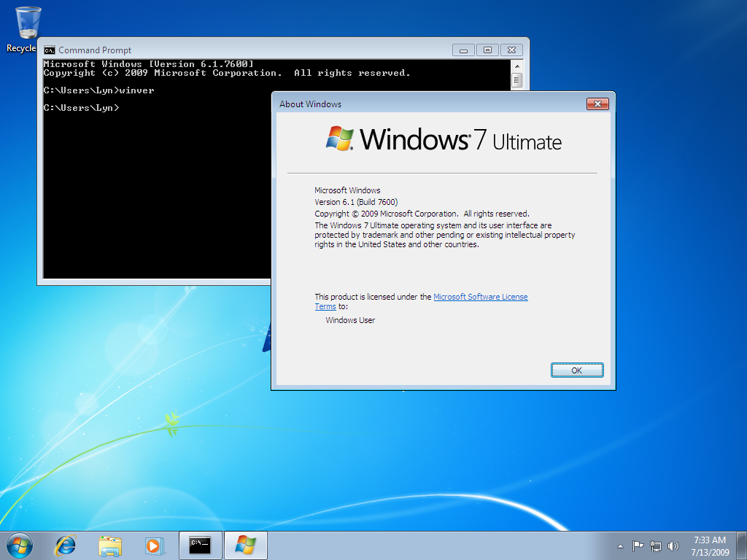This screenshot has height=560, width=747.
Task: Switch to Command Prompt taskbar button
Action: 200,545
